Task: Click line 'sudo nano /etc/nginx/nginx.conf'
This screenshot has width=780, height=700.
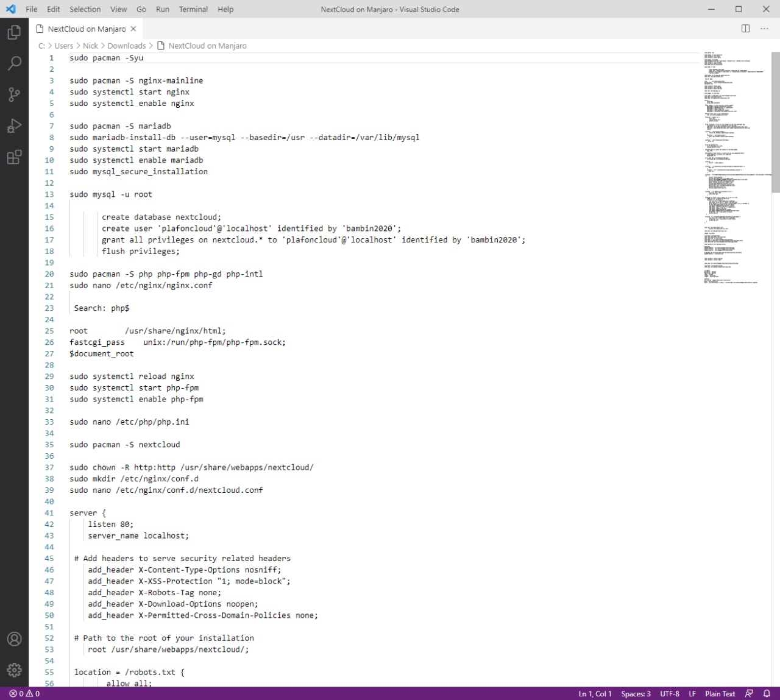Action: [x=141, y=285]
